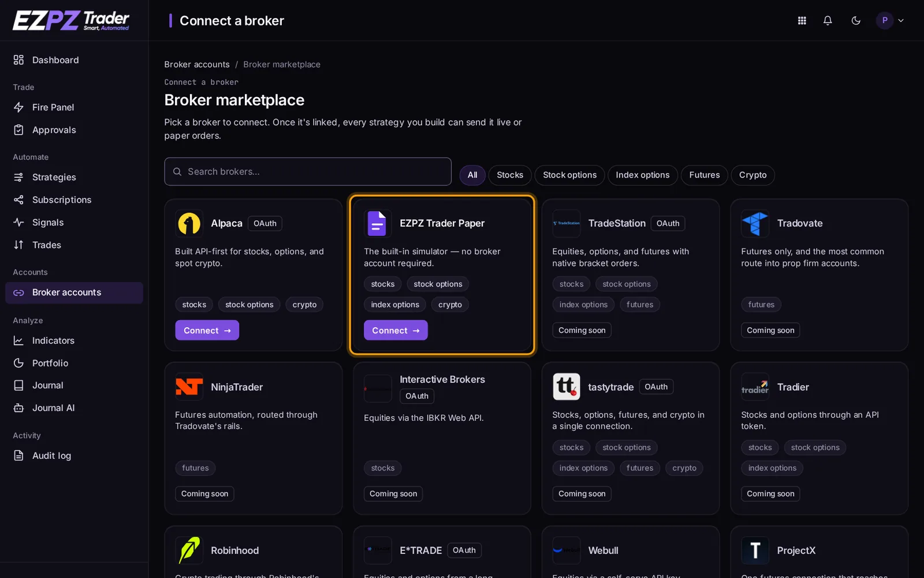Open Strategies in sidebar
This screenshot has width=924, height=578.
(74, 177)
